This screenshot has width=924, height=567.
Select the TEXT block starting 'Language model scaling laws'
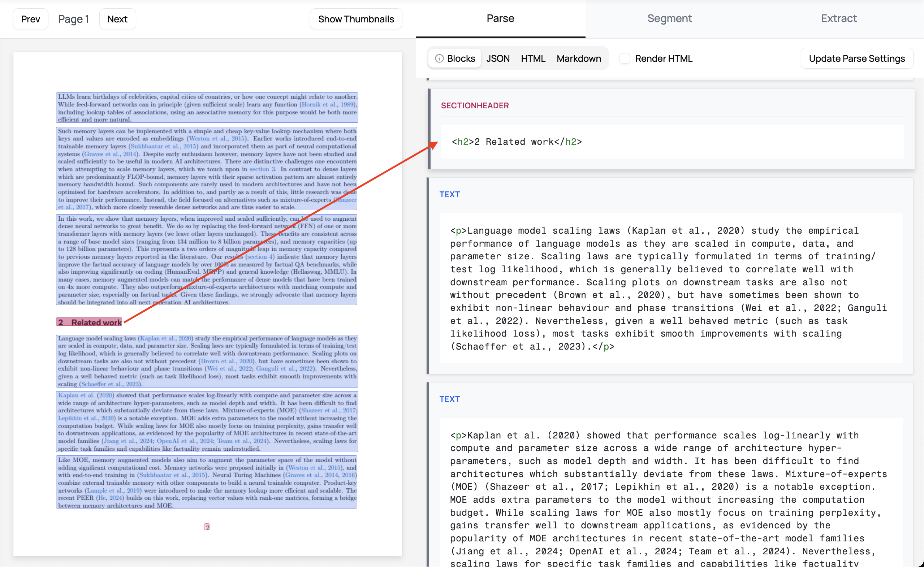670,276
